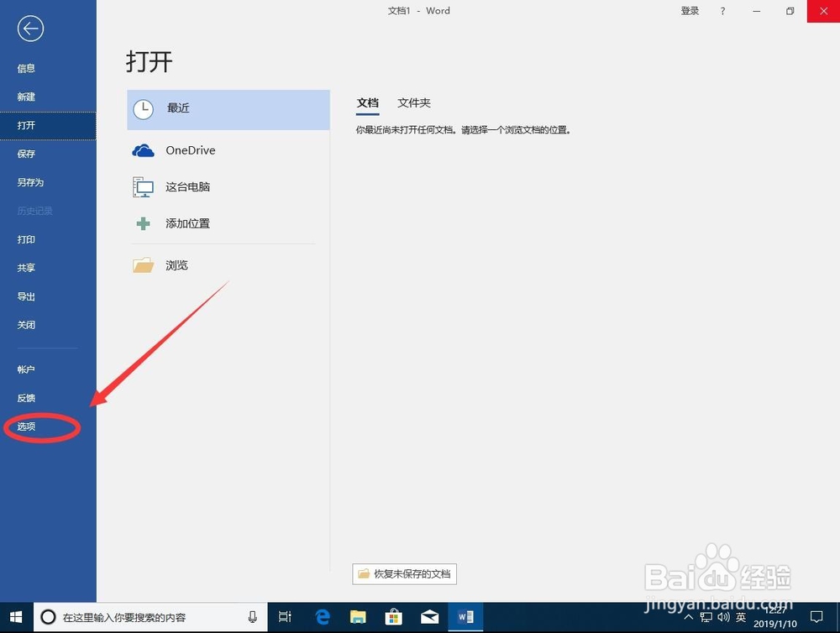The image size is (840, 633).
Task: Open File Explorer from taskbar
Action: (x=358, y=618)
